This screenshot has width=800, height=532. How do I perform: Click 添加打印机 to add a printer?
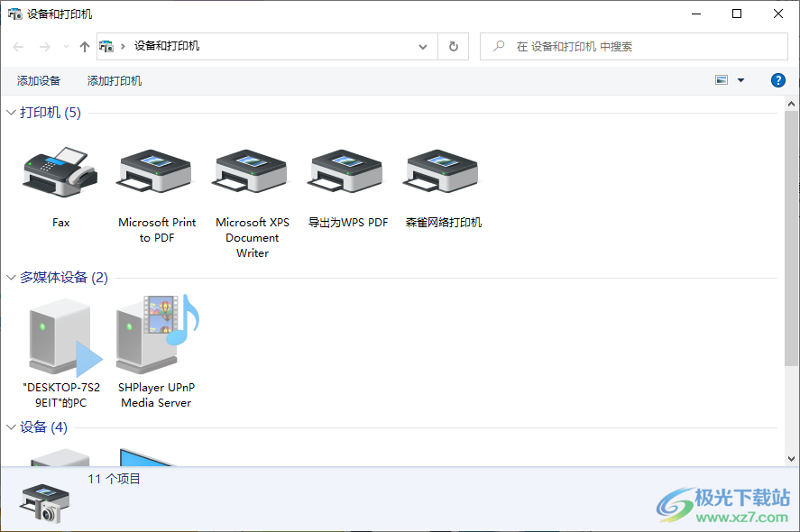point(114,80)
